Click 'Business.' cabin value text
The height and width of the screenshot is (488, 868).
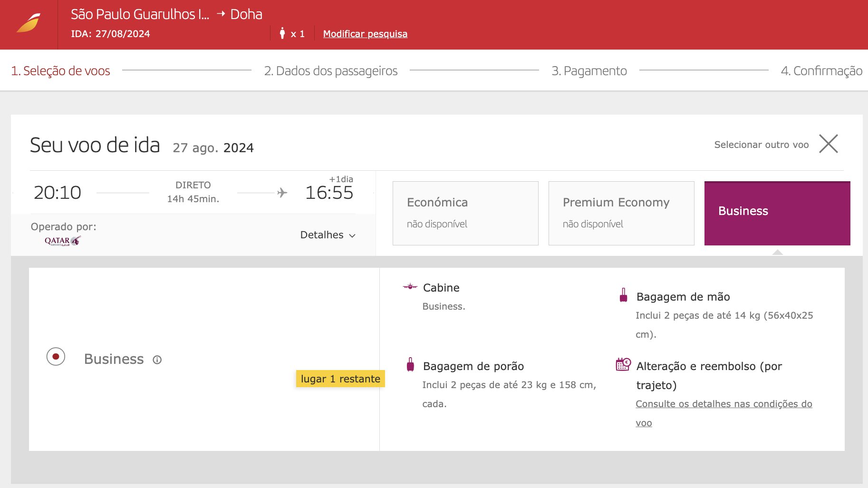tap(444, 306)
